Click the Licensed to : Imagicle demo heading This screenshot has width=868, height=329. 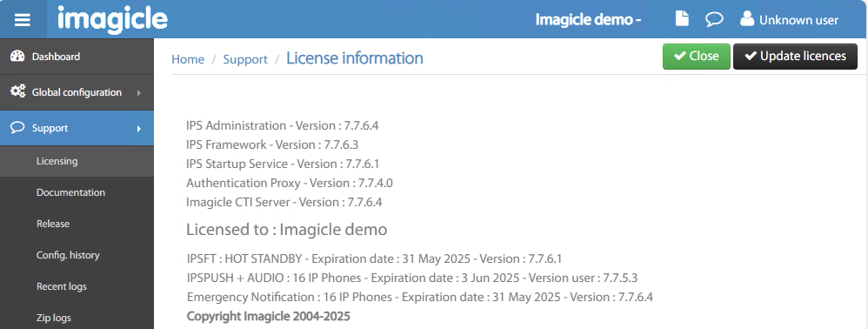click(x=287, y=229)
